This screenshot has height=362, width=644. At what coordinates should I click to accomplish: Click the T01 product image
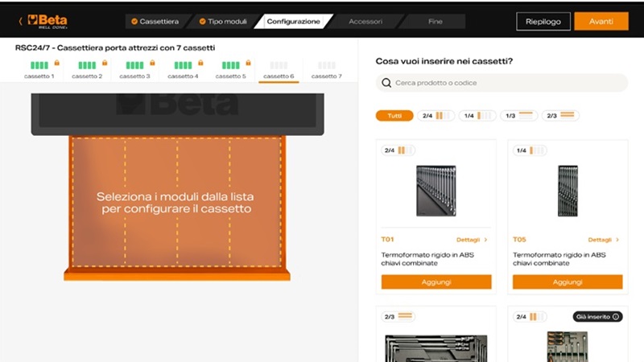[436, 191]
